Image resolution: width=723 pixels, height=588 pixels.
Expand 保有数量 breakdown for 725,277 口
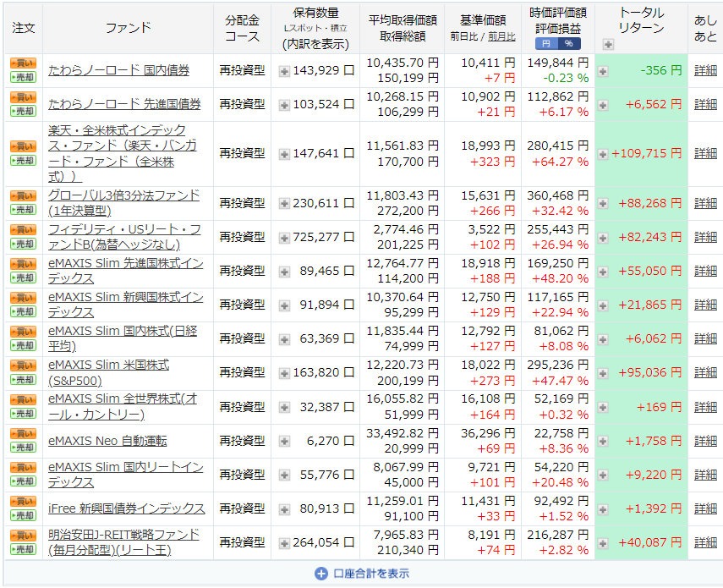[284, 238]
